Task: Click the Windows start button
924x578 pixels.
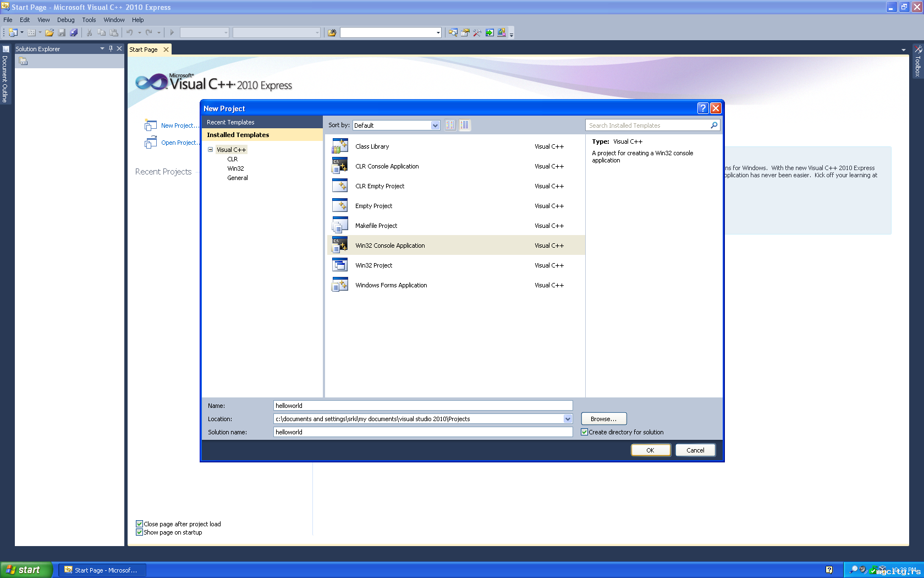Action: pos(26,570)
